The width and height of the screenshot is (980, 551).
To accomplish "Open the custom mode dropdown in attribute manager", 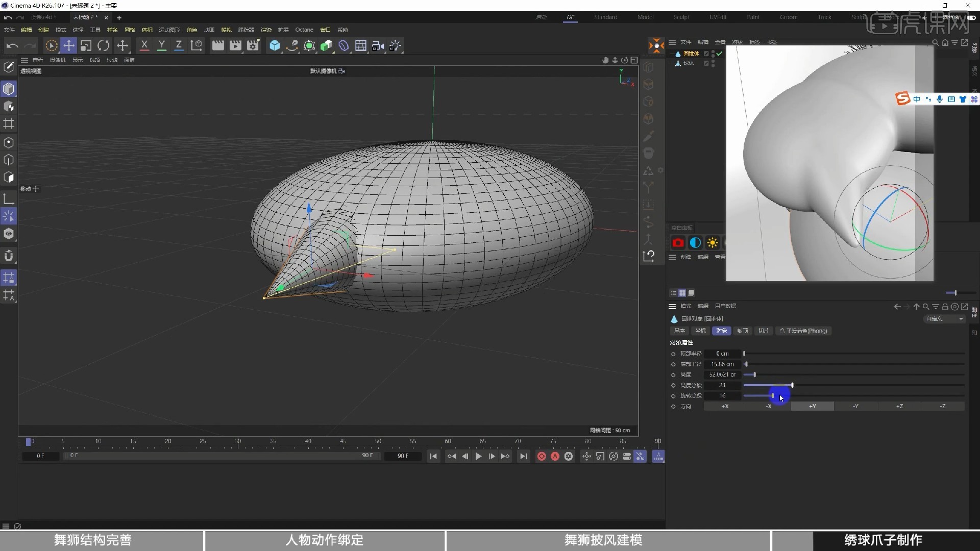I will [945, 319].
